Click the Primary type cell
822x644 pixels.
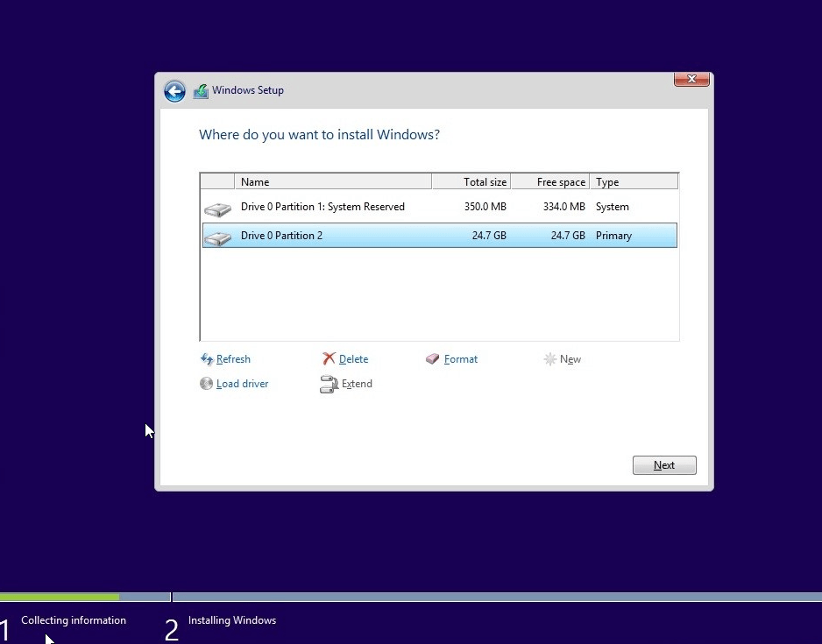[x=613, y=236]
